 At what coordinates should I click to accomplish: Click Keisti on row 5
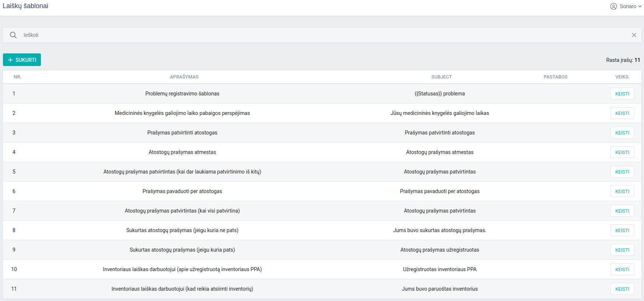[622, 172]
